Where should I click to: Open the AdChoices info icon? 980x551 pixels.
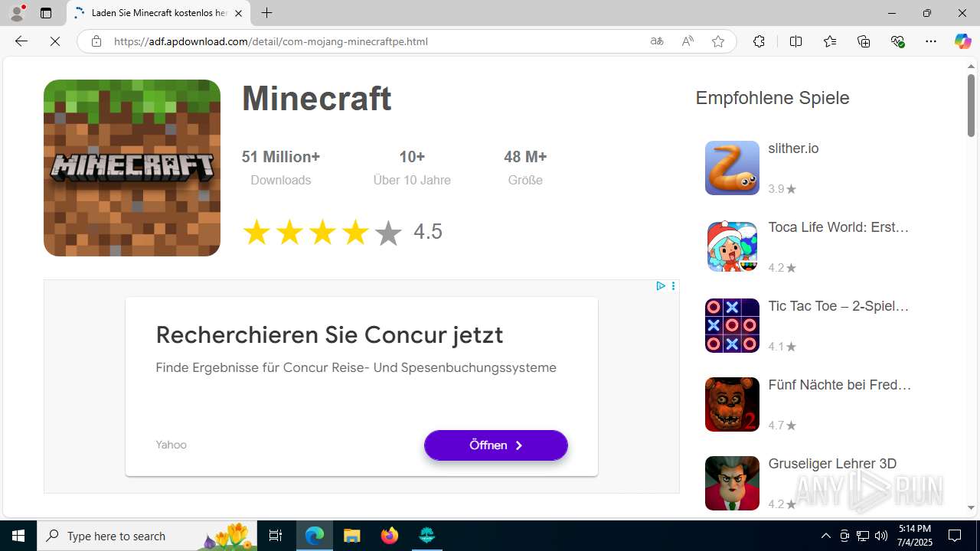tap(660, 286)
